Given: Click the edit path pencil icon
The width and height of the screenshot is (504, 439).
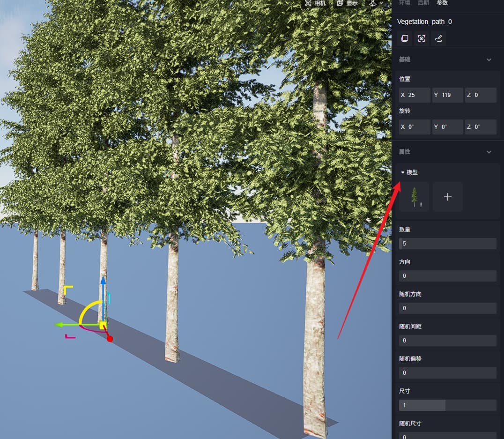Looking at the screenshot, I should [x=438, y=38].
